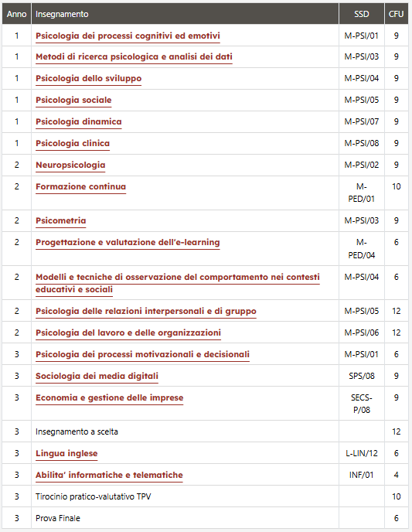Open Psicologia dei processi cognitivi ed emotivi link
Screen dimensions: 412x532
coord(128,36)
